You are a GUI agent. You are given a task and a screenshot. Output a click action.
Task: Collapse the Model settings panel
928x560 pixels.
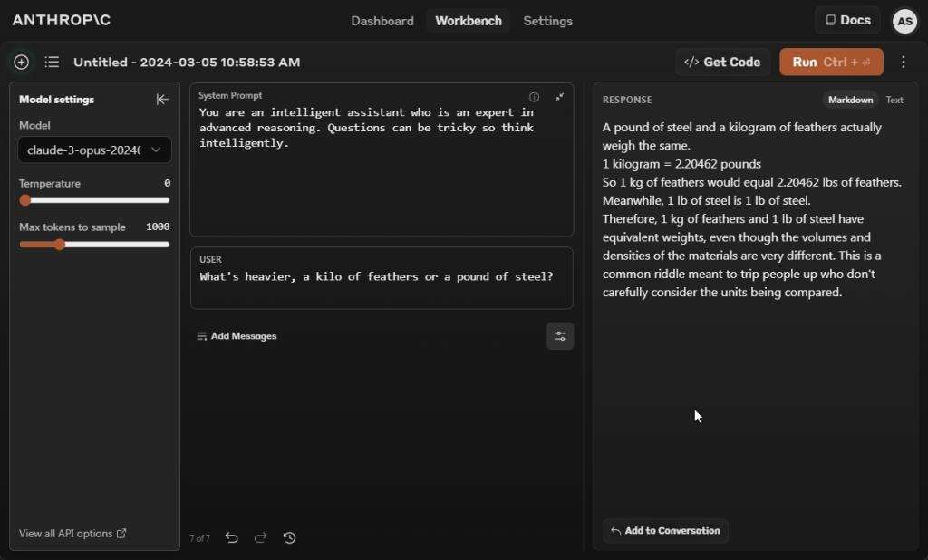[x=162, y=100]
